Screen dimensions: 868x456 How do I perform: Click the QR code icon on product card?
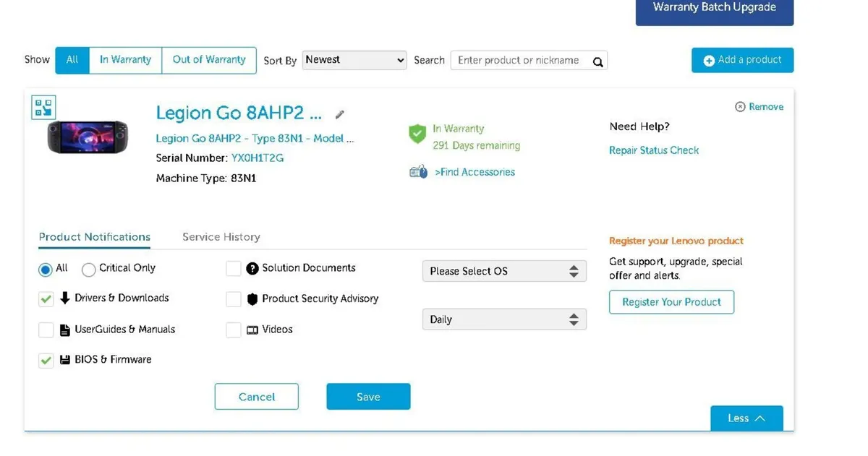pos(43,108)
